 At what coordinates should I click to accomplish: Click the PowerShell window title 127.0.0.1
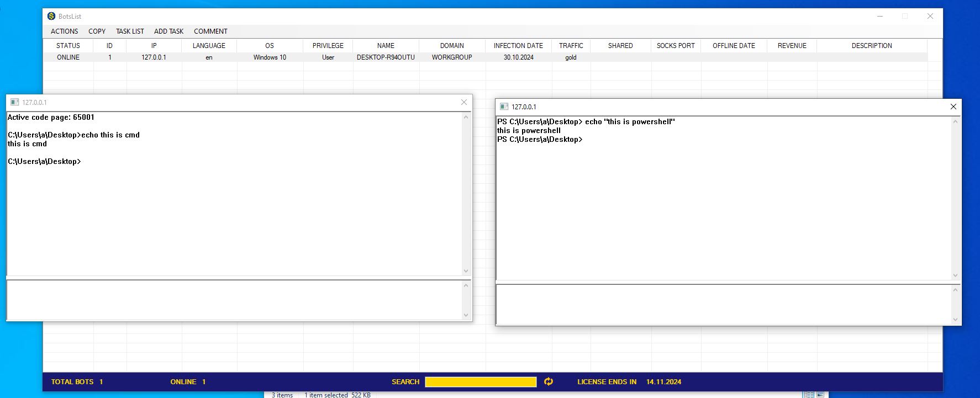click(x=524, y=107)
